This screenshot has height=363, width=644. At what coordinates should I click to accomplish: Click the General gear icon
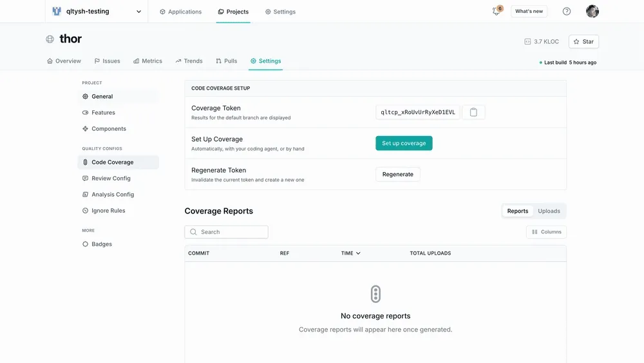click(85, 96)
